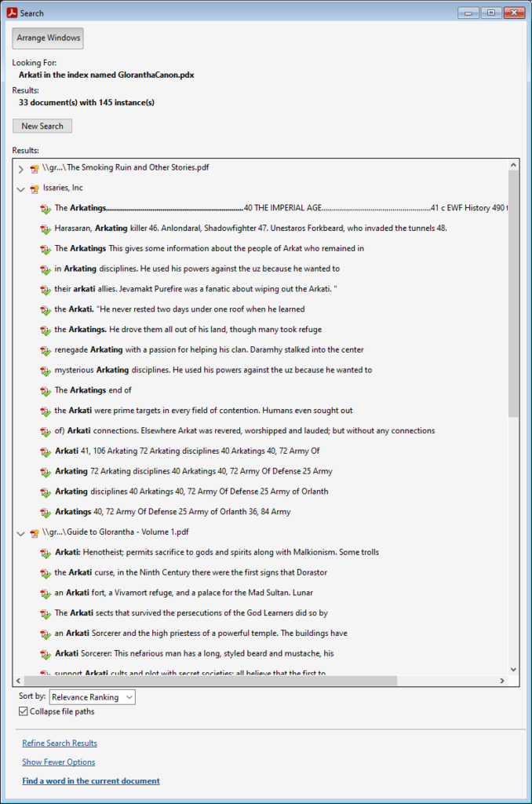Collapse the Issaries, Inc results group

point(20,189)
